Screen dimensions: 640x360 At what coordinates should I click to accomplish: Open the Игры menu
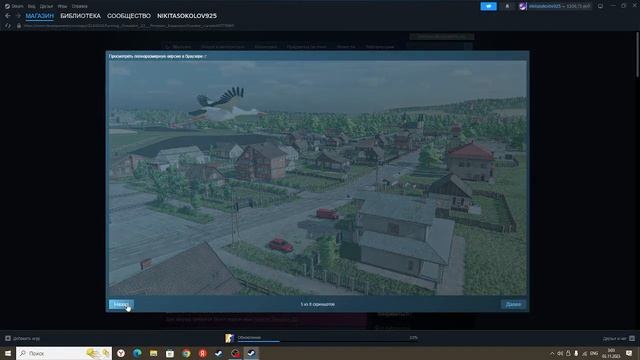point(62,6)
